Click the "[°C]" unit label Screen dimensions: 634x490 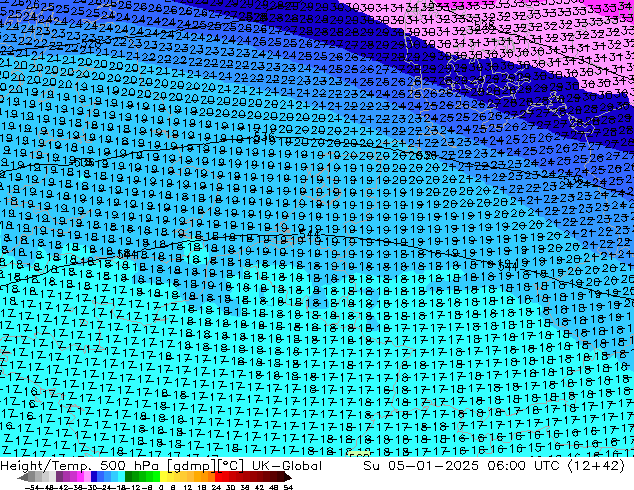click(x=231, y=466)
